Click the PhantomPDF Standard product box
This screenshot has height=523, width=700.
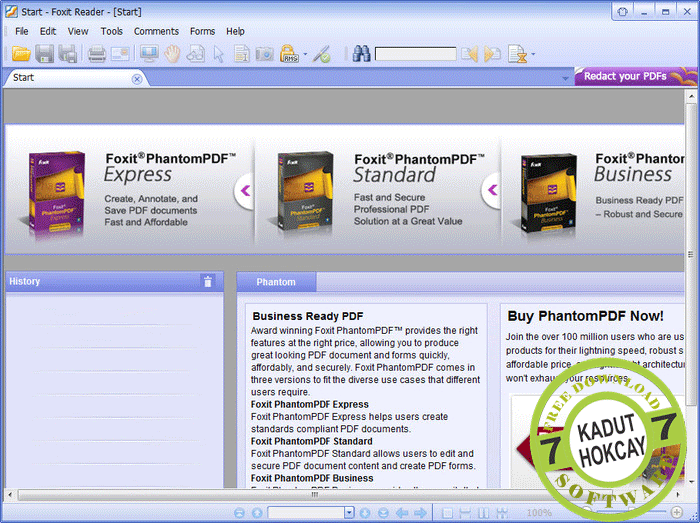pos(304,192)
